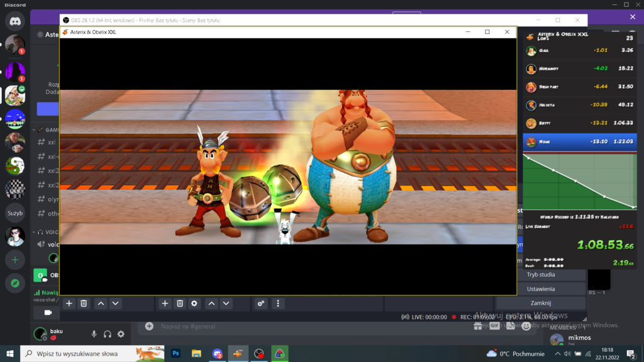Open Photoshop from taskbar
This screenshot has width=644, height=362.
pyautogui.click(x=176, y=353)
